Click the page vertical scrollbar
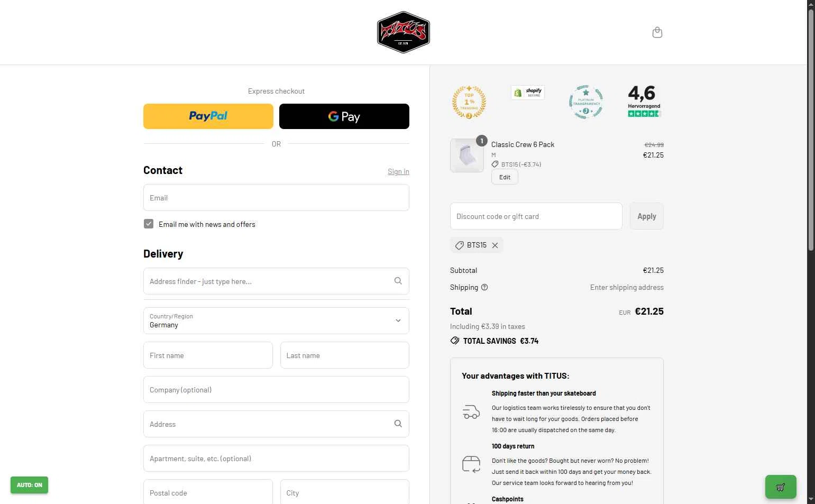This screenshot has height=504, width=815. point(811,130)
